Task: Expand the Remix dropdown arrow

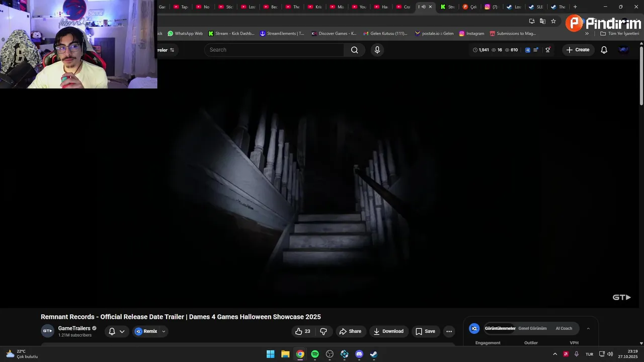Action: (x=164, y=331)
